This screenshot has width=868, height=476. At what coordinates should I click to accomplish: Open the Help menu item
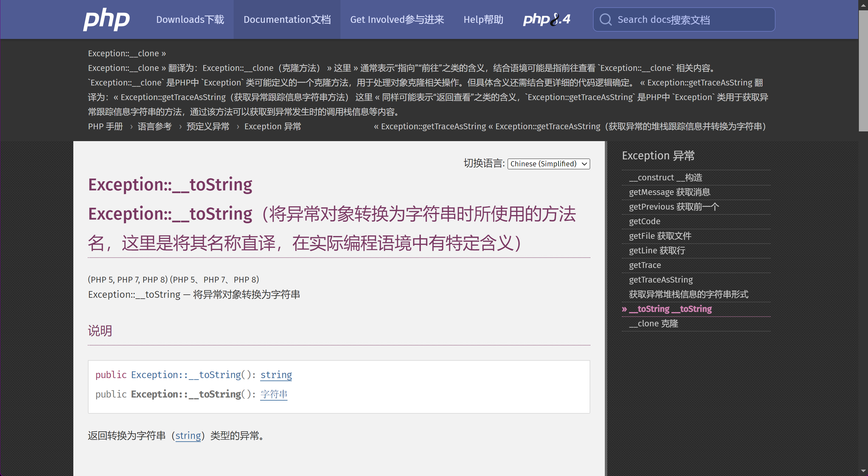[x=483, y=19]
